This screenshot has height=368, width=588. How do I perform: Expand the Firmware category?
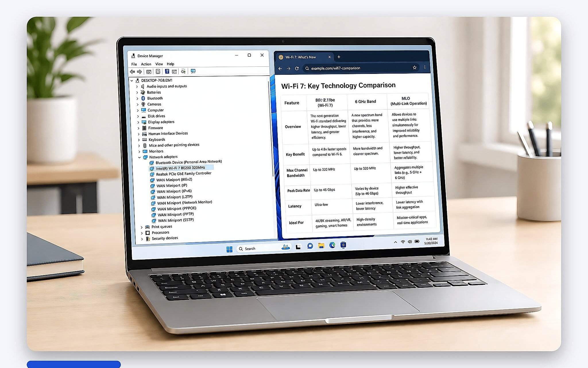click(138, 128)
